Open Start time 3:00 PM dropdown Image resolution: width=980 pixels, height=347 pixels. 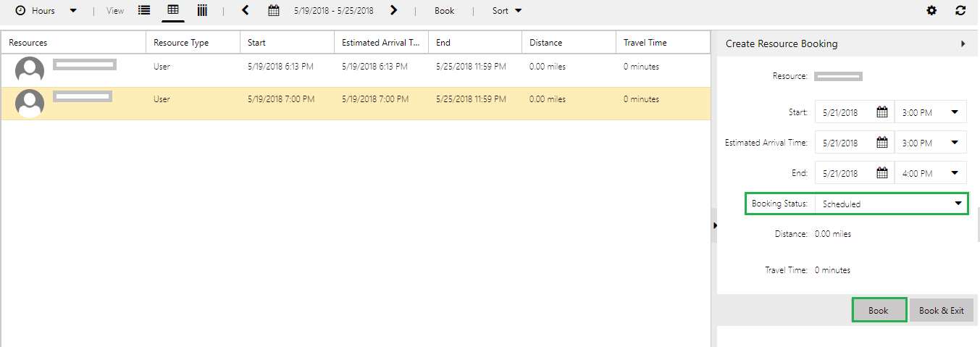coord(954,112)
